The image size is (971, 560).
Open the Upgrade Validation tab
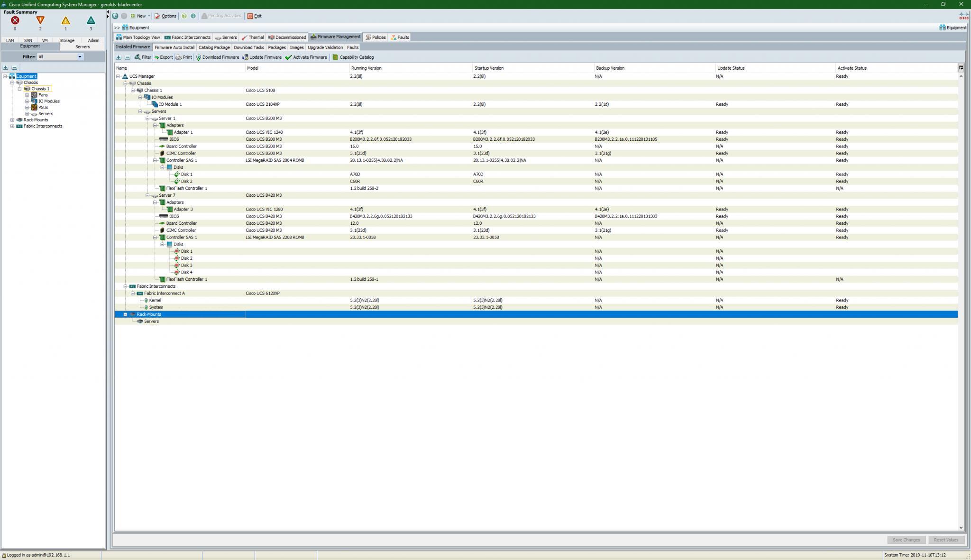[x=325, y=47]
